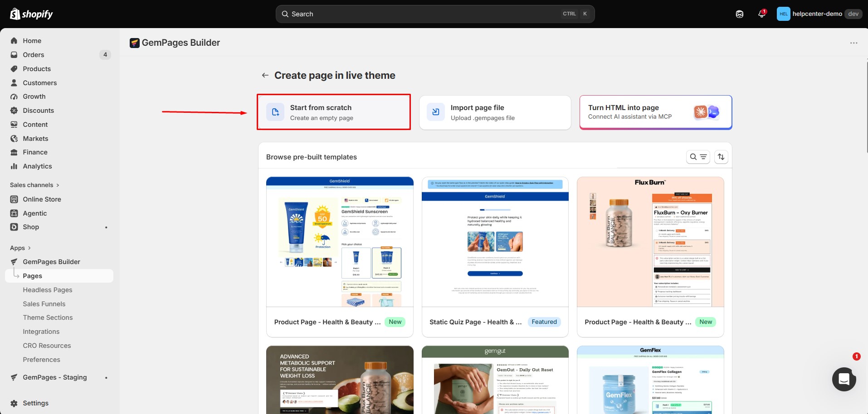Expand the Apps section chevron
868x414 pixels.
click(x=29, y=248)
